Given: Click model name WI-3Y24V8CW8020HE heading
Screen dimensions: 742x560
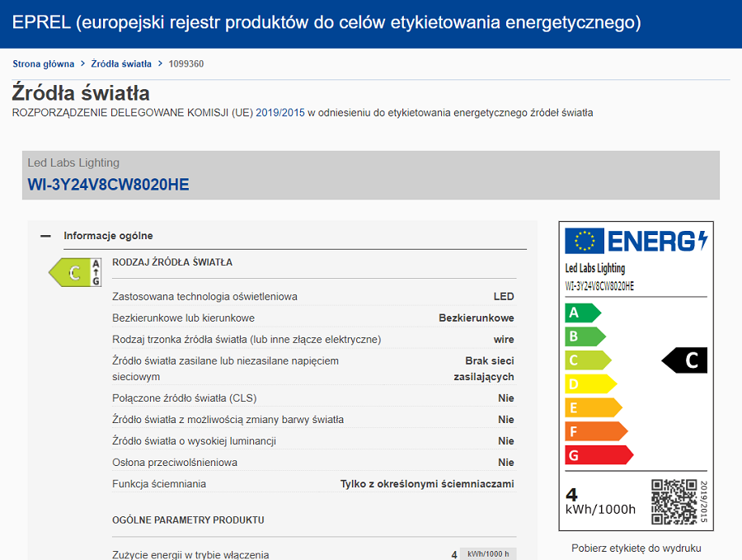Looking at the screenshot, I should pos(108,185).
